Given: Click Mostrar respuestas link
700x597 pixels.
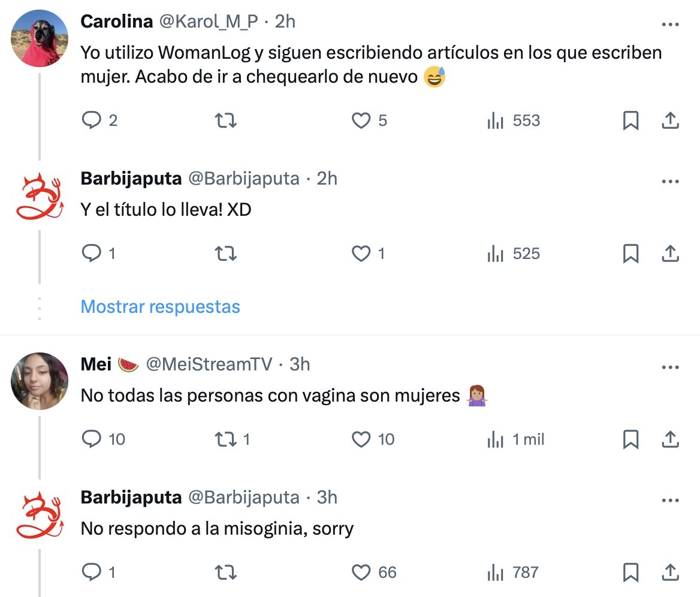Looking at the screenshot, I should tap(160, 307).
